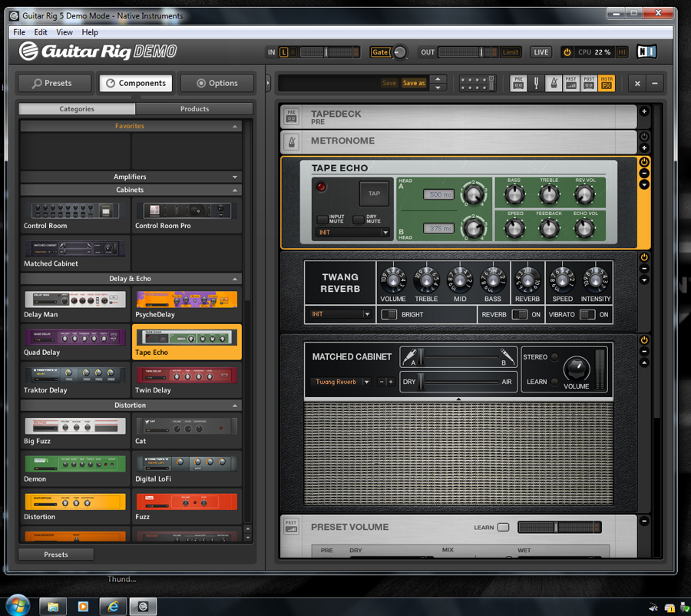Viewport: 691px width, 616px height.
Task: Toggle the Preset Volume (PRST) icon
Action: (571, 83)
